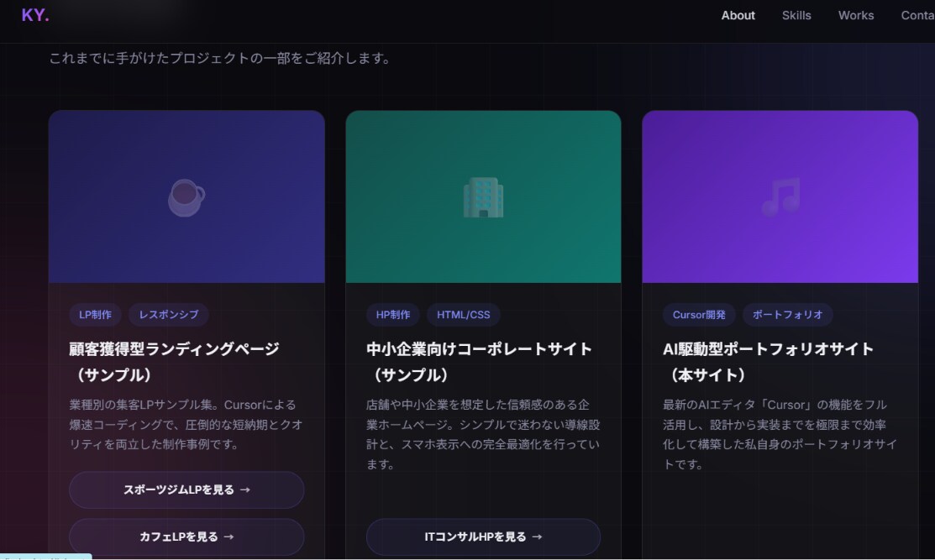Select the Contact navigation link
935x560 pixels.
pyautogui.click(x=917, y=15)
